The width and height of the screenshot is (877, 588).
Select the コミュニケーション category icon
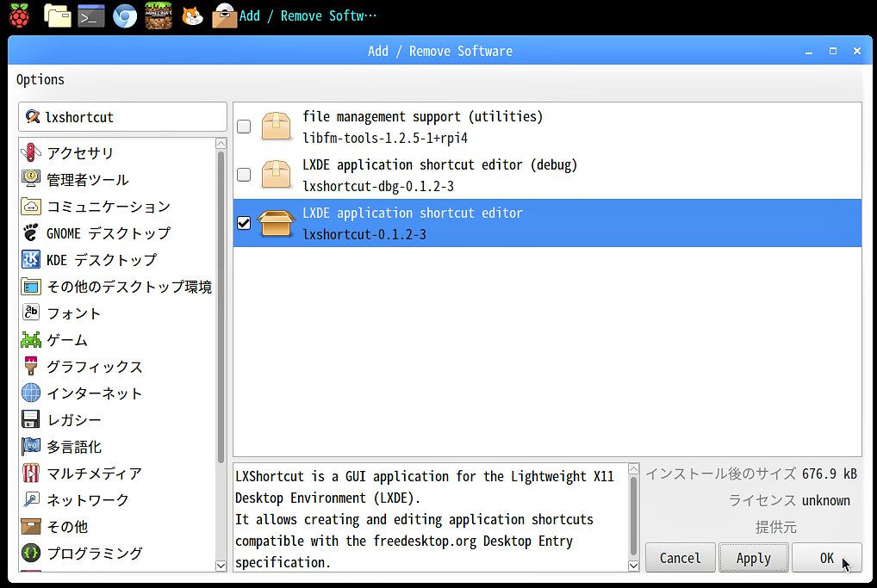click(31, 206)
